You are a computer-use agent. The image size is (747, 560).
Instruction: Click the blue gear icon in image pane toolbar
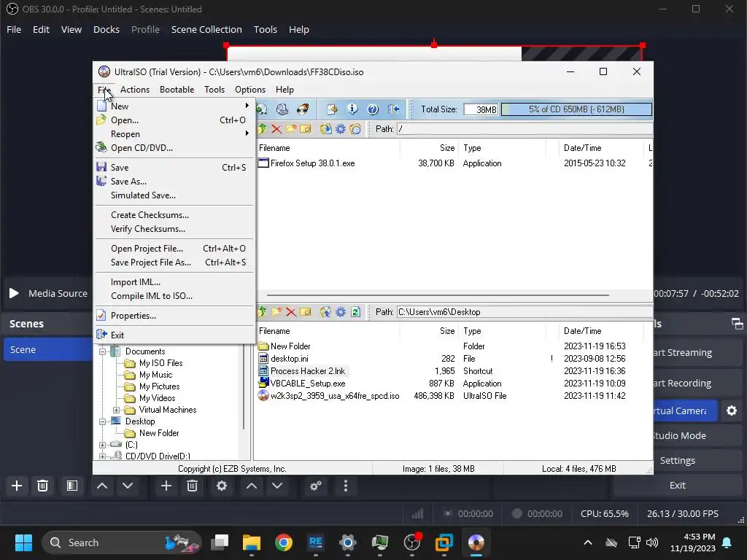pos(341,128)
